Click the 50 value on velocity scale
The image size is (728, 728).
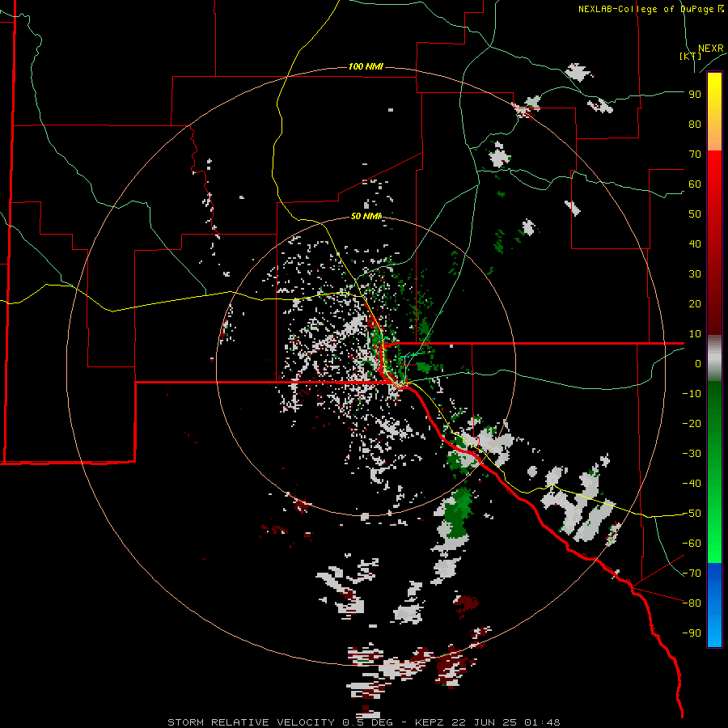click(695, 214)
